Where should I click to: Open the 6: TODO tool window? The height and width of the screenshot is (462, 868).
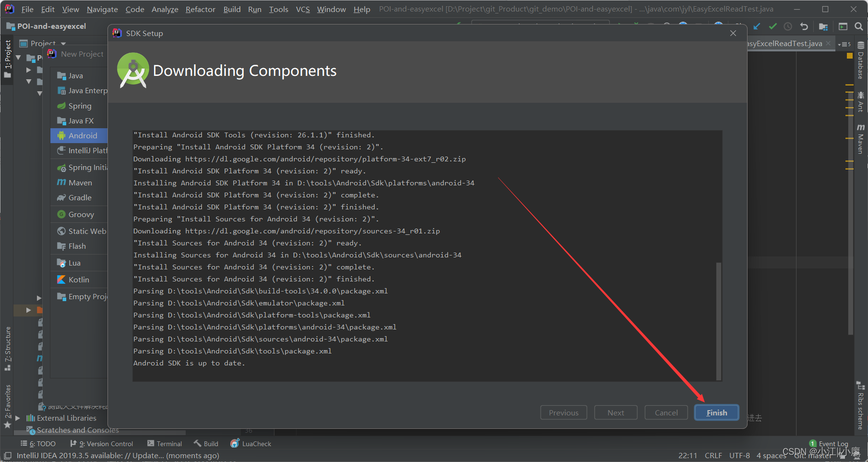pos(38,444)
